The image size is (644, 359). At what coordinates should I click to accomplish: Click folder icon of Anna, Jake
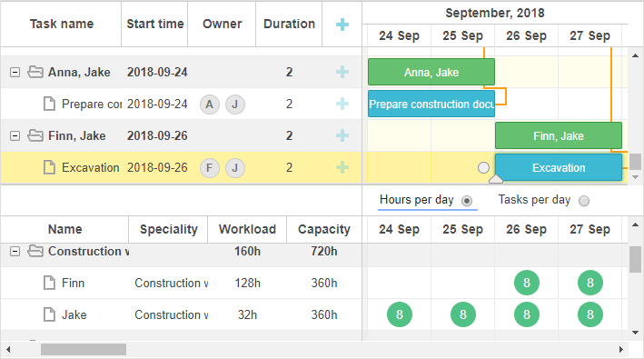(35, 72)
